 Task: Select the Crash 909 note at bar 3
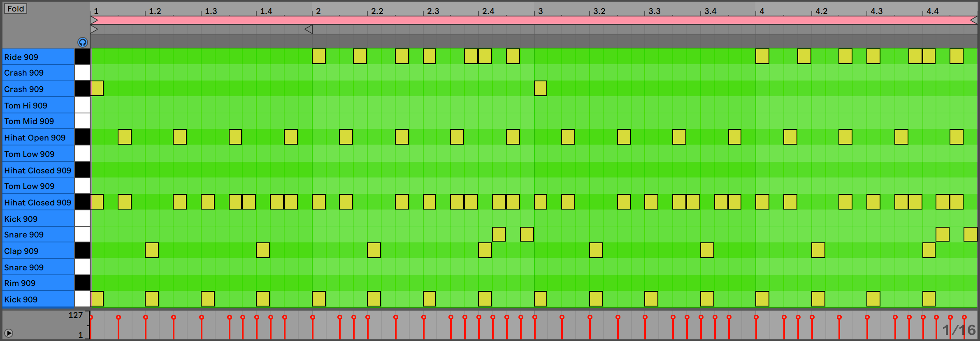click(541, 88)
